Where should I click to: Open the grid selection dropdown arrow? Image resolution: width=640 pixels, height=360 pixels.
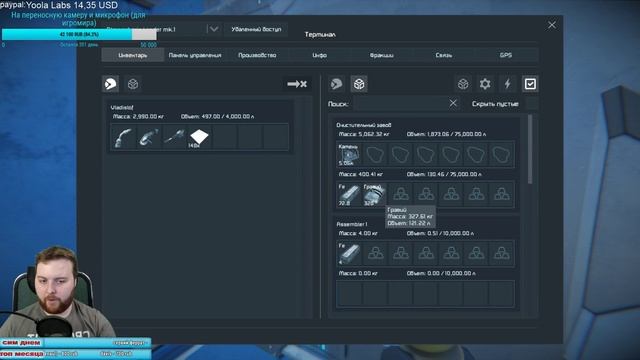coord(213,29)
